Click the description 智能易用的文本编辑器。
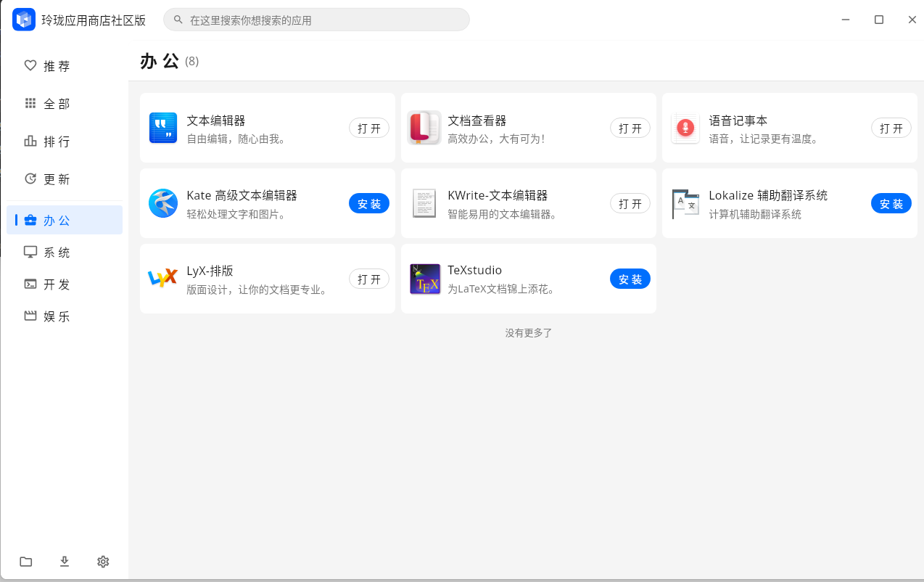 tap(503, 214)
